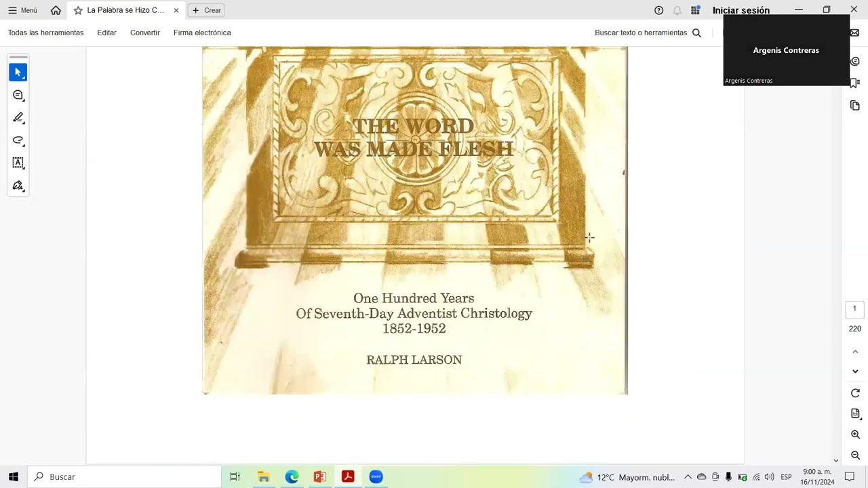
Task: Open the volume speaker control
Action: pyautogui.click(x=769, y=477)
